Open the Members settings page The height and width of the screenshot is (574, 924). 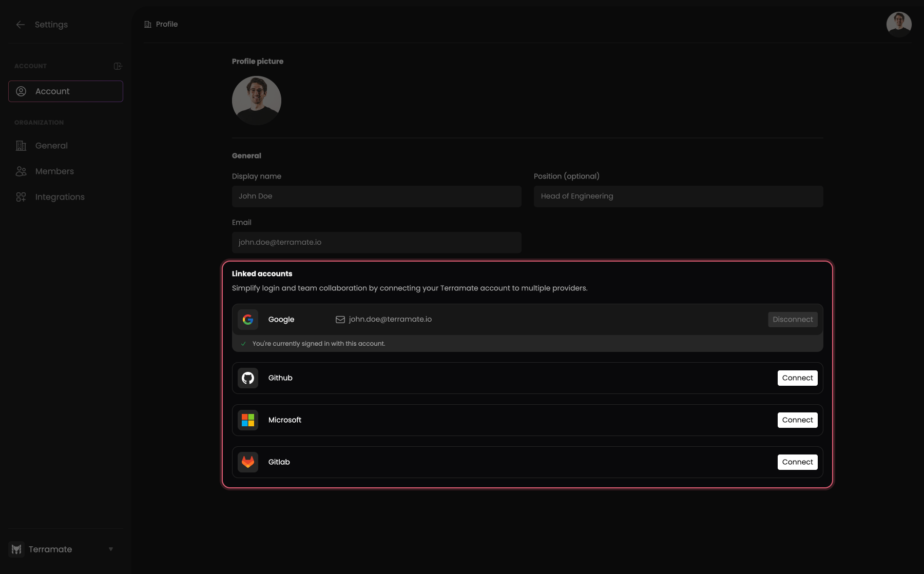point(54,171)
